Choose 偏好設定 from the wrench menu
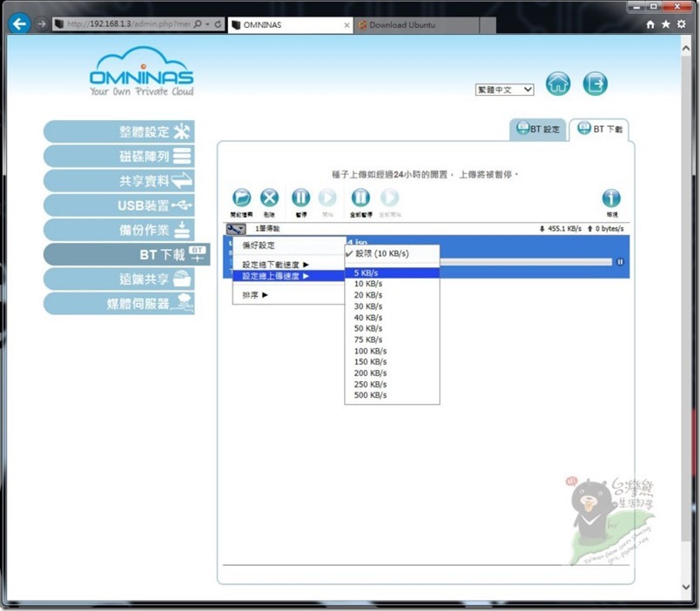700x611 pixels. (289, 245)
